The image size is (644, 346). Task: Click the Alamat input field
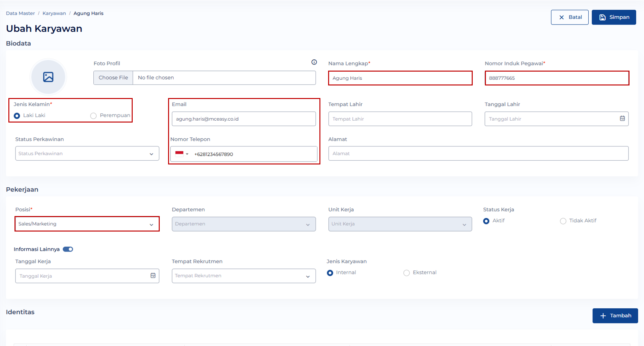tap(478, 153)
